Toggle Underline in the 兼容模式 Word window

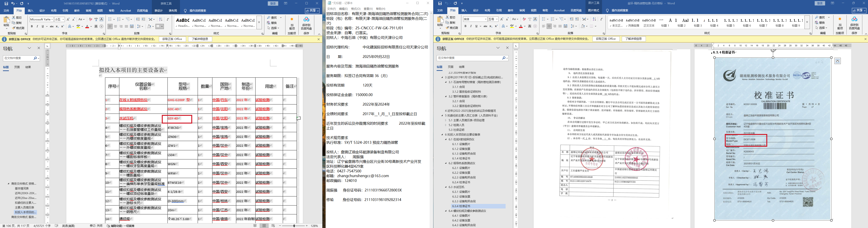click(x=43, y=26)
